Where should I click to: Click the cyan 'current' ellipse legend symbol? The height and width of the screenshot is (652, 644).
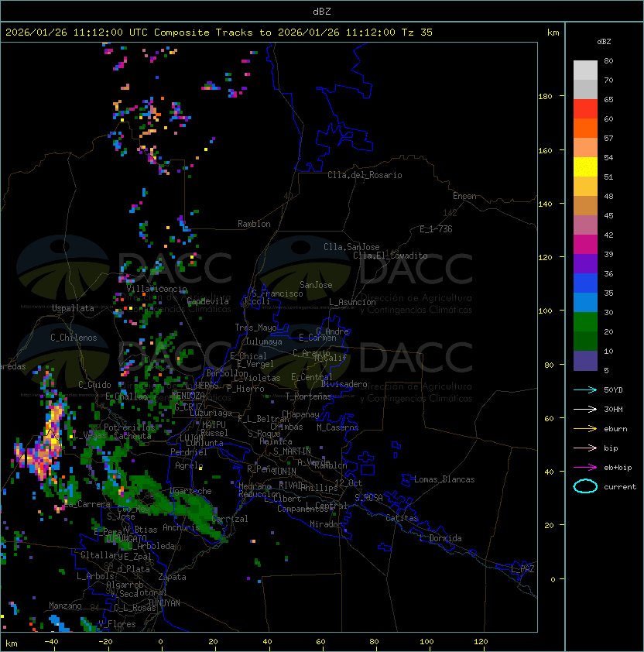[x=585, y=486]
